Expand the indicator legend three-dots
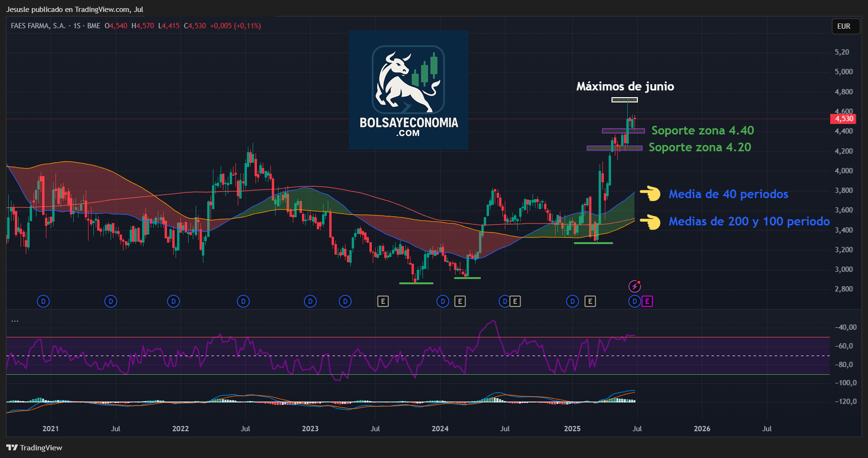 pyautogui.click(x=15, y=321)
